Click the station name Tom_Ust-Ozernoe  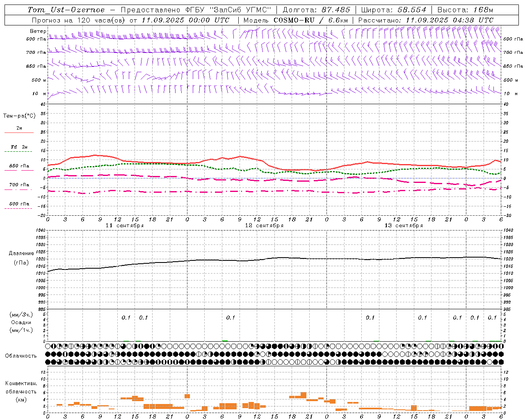click(66, 10)
